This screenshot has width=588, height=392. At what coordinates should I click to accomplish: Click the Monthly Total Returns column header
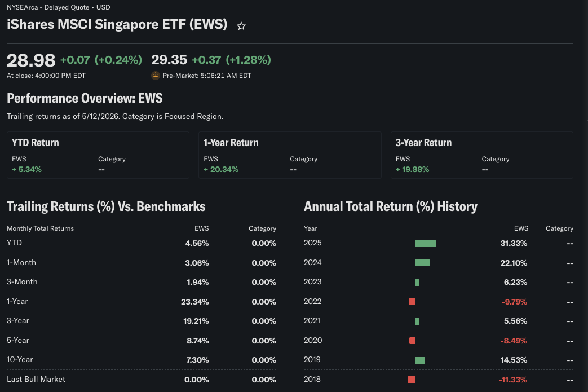click(x=40, y=228)
